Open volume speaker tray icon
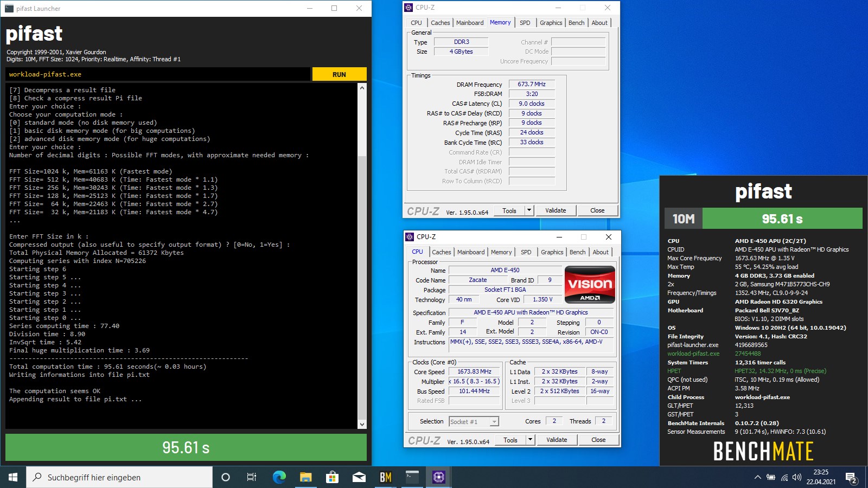Screen dimensions: 868x488 pos(797,477)
